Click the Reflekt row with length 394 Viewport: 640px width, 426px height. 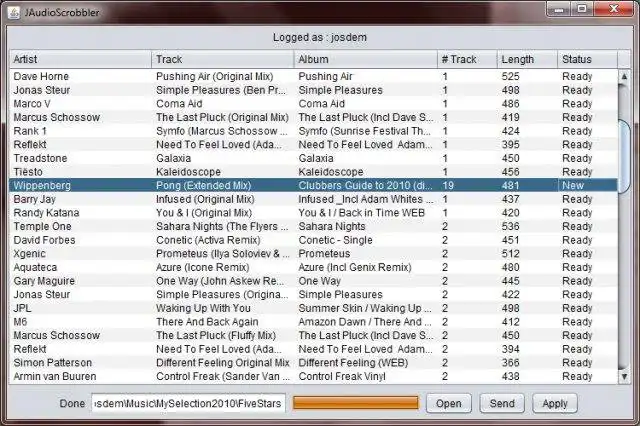pyautogui.click(x=313, y=349)
